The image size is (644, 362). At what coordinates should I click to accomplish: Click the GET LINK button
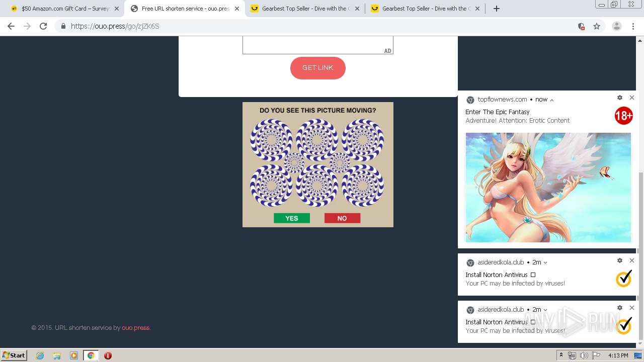click(x=318, y=68)
